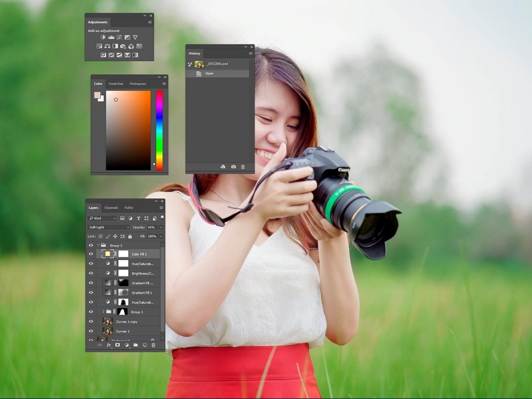The height and width of the screenshot is (399, 532).
Task: Add a Gradient Map adjustment
Action: coord(135,55)
